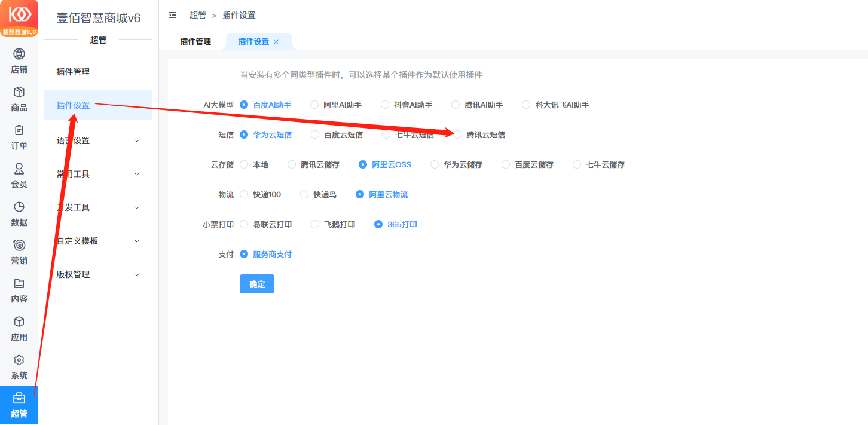Image resolution: width=868 pixels, height=425 pixels.
Task: Open the 店铺 sidebar icon
Action: pyautogui.click(x=19, y=54)
